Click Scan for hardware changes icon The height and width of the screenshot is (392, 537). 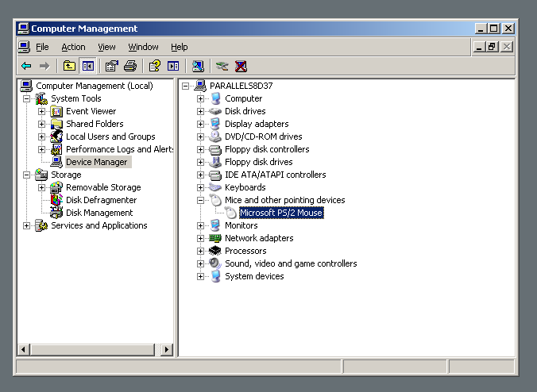click(x=198, y=66)
